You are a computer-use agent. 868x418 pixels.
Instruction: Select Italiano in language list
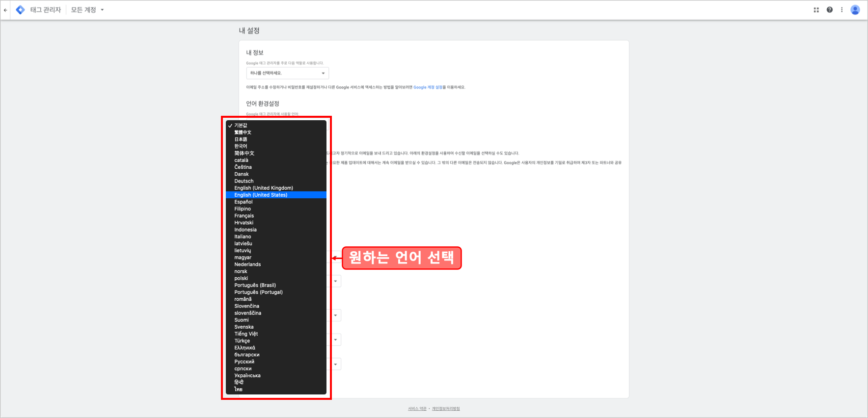pyautogui.click(x=276, y=236)
